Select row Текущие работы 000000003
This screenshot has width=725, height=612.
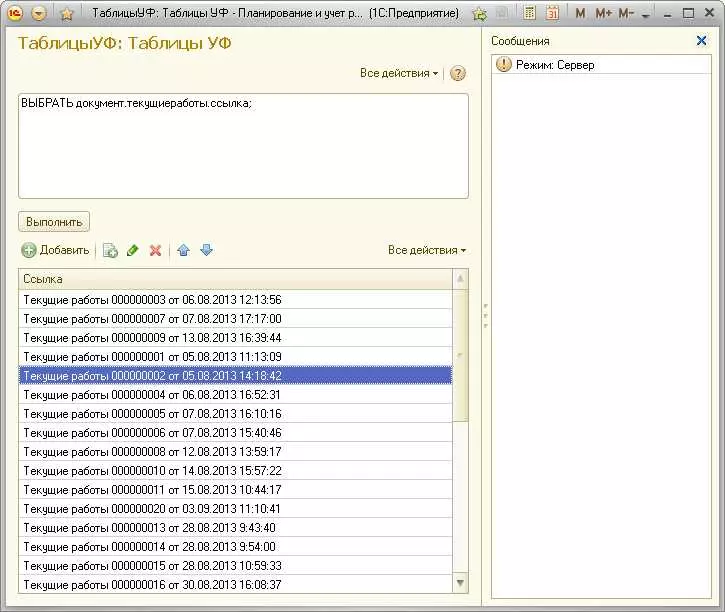[236, 300]
